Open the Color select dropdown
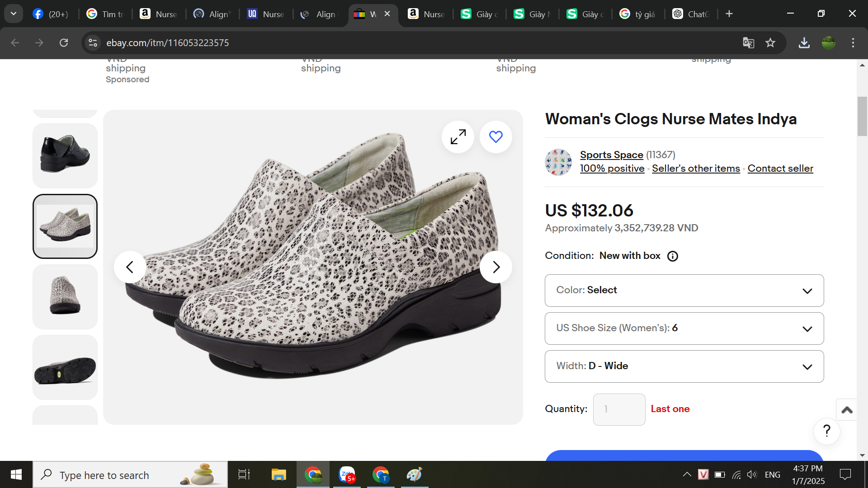 [684, 291]
